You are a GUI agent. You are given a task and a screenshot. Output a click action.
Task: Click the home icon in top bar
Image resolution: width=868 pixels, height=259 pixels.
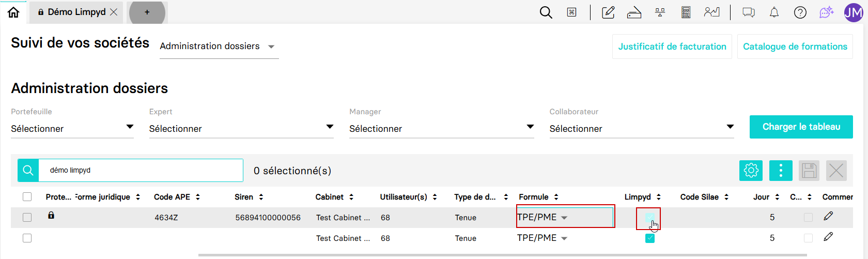click(13, 12)
